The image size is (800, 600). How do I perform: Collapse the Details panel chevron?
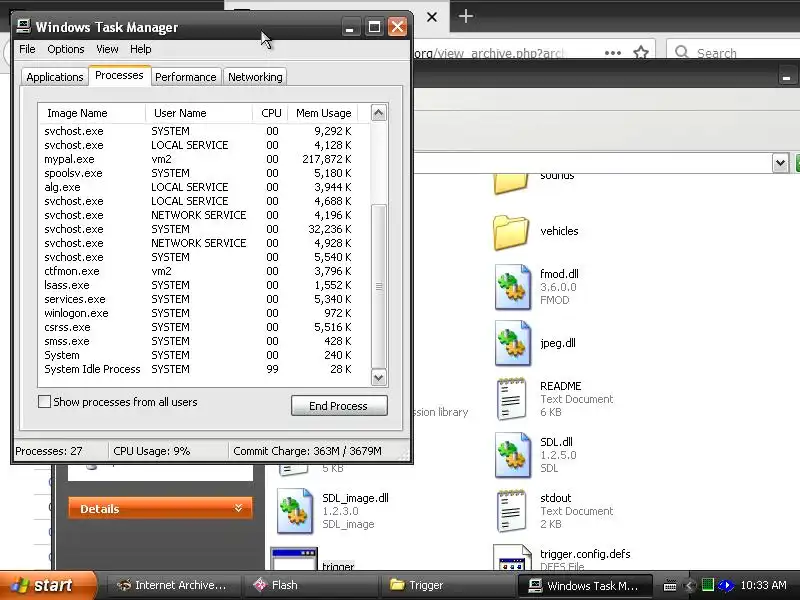[x=238, y=508]
